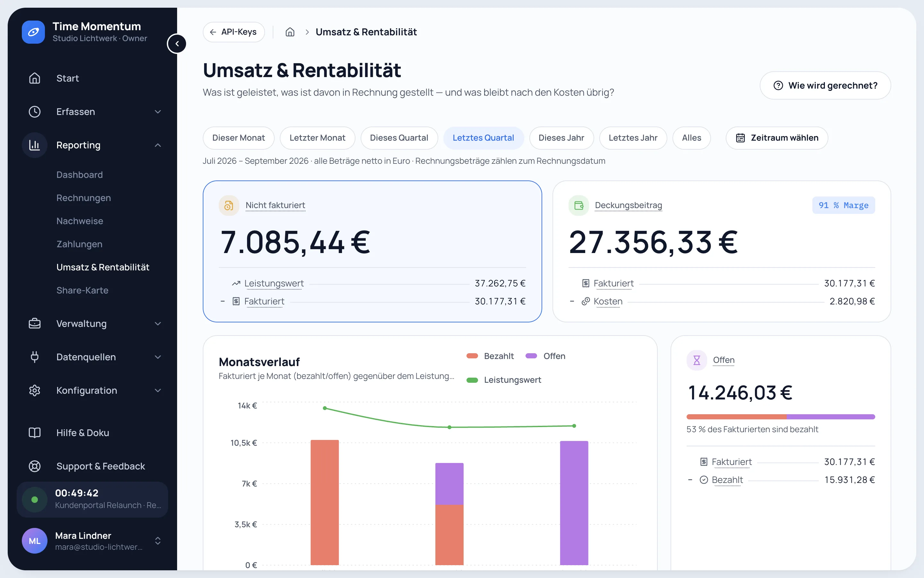Select the Letzter Monat period
Image resolution: width=924 pixels, height=578 pixels.
coord(317,138)
